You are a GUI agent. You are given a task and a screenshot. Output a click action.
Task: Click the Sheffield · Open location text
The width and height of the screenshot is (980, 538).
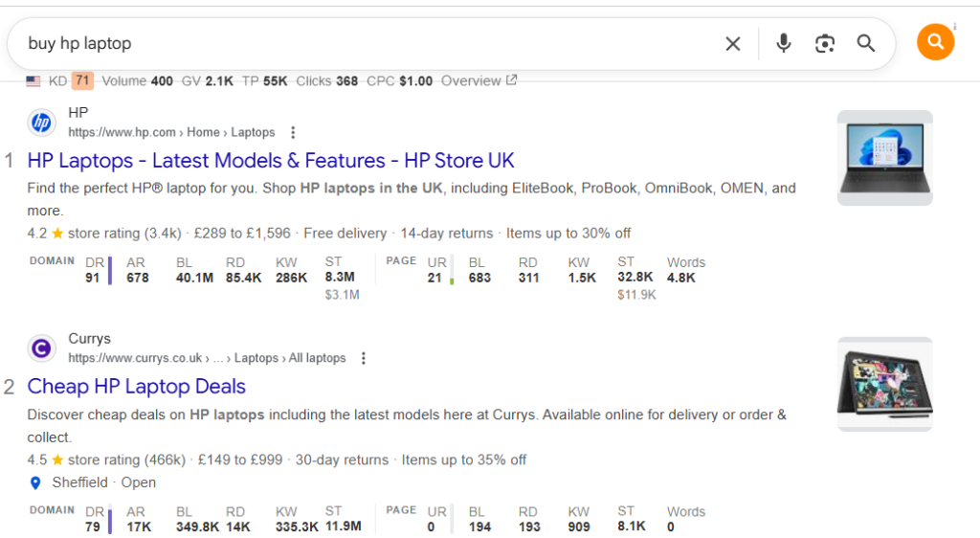pyautogui.click(x=103, y=483)
